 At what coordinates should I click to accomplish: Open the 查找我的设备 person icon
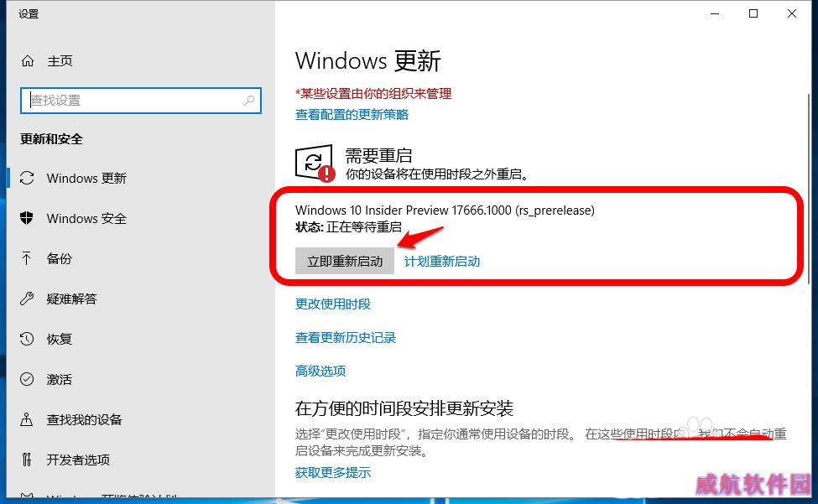(x=27, y=419)
